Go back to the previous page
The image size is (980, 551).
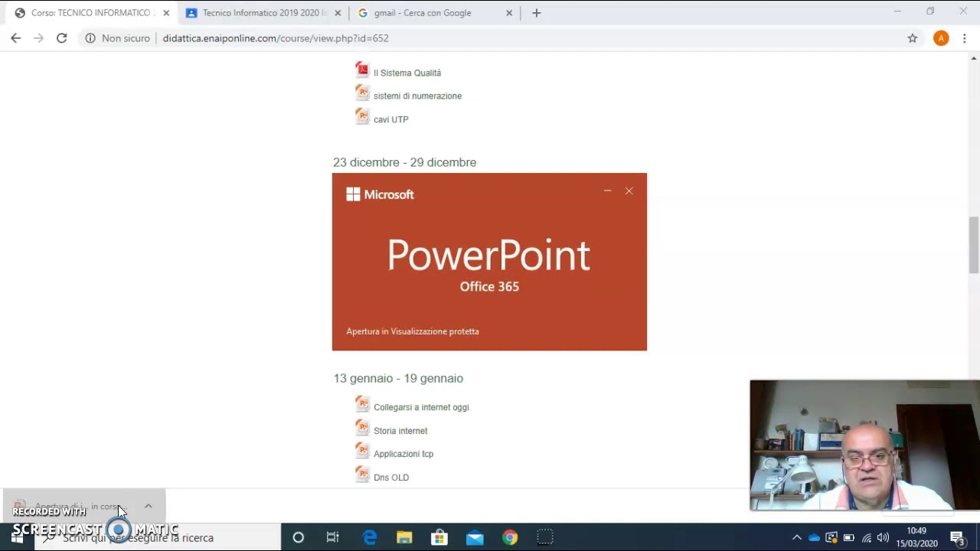(x=15, y=38)
